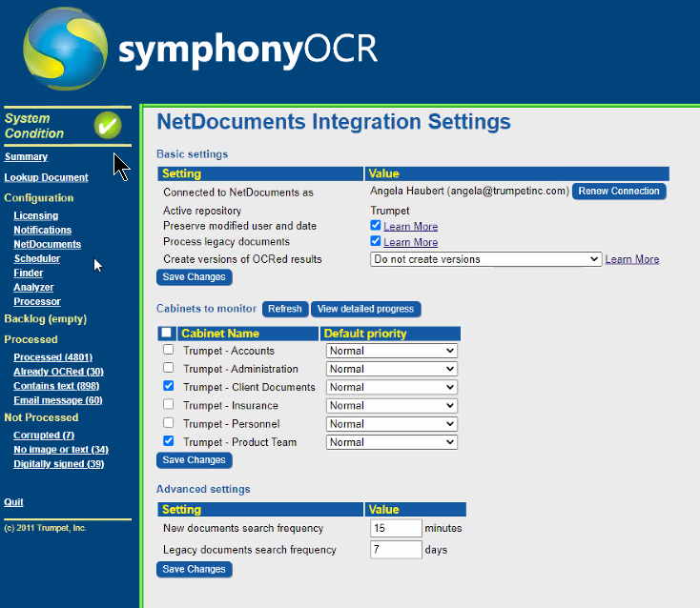The height and width of the screenshot is (608, 700).
Task: Save Changes under Advanced settings
Action: click(x=195, y=569)
